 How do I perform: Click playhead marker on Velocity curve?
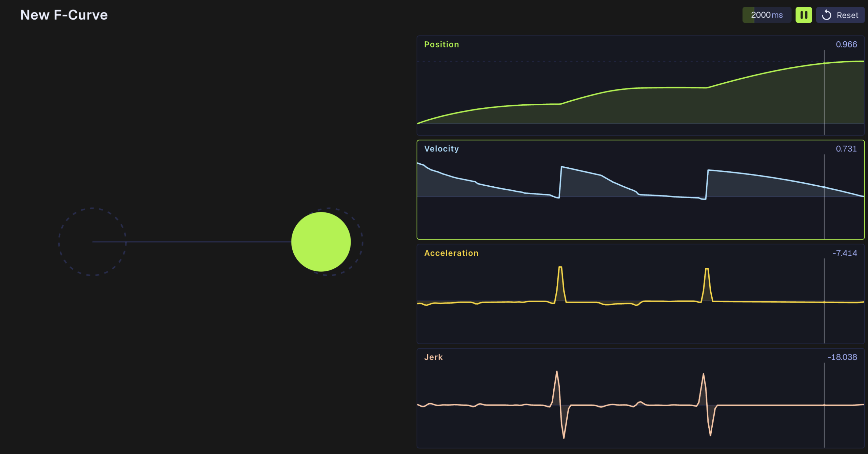pos(824,187)
